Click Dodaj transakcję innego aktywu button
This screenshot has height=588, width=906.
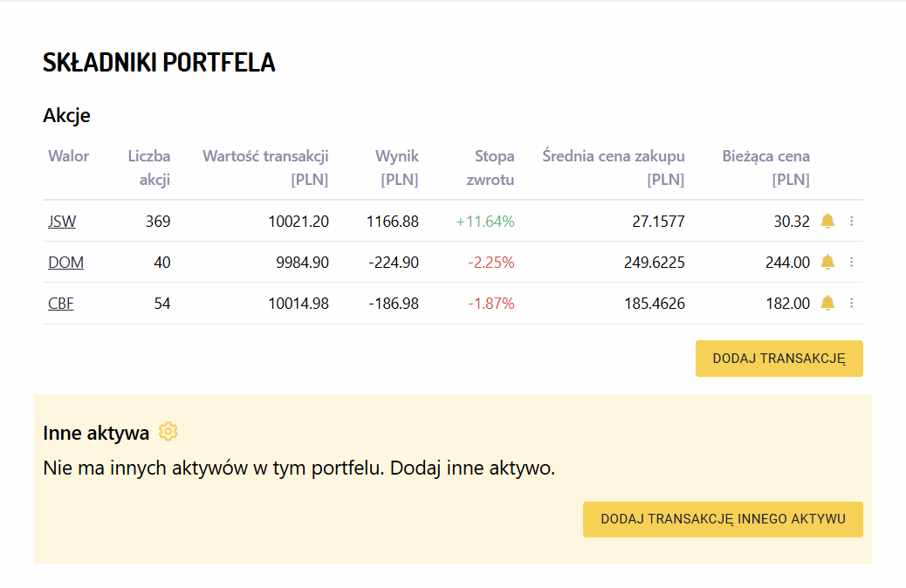click(723, 519)
